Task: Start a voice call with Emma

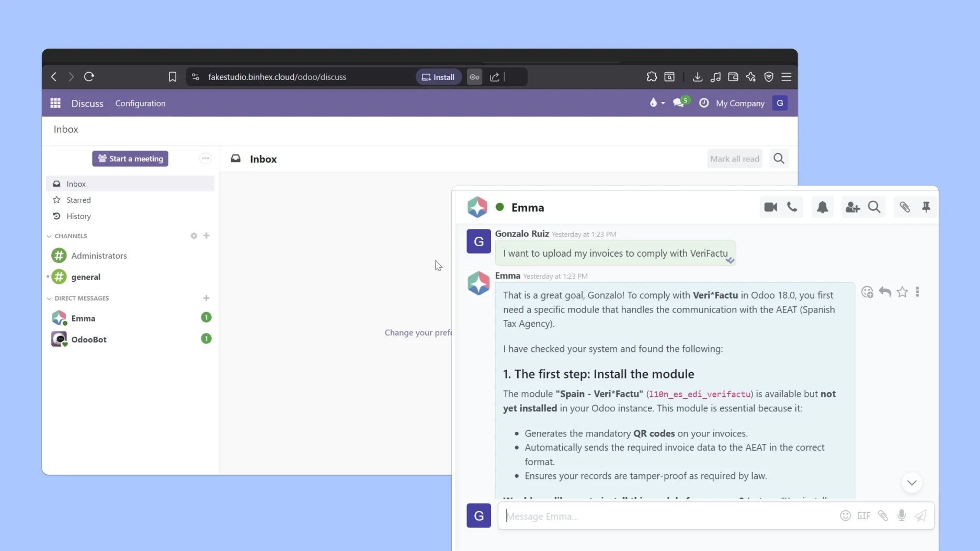Action: [x=792, y=207]
